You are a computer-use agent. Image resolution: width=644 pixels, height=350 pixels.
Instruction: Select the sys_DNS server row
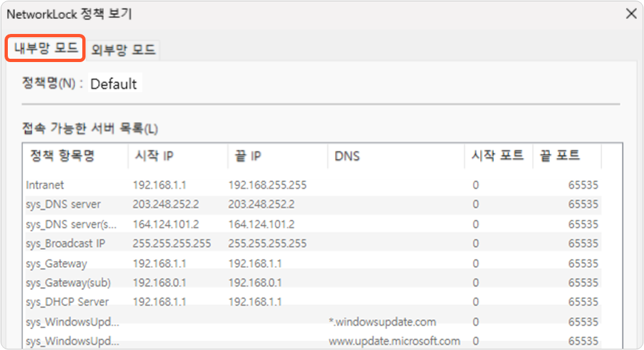312,204
